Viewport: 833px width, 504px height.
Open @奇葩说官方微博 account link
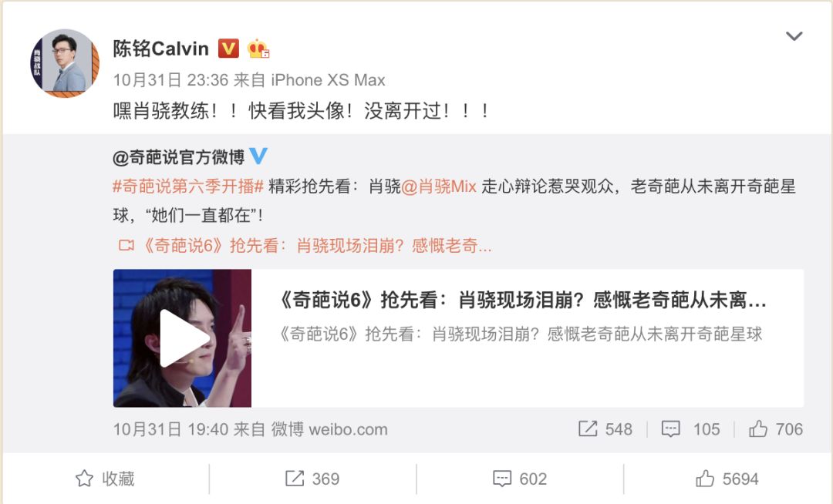pos(178,157)
